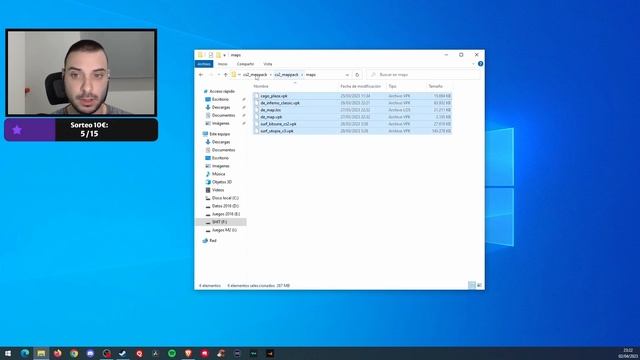The height and width of the screenshot is (360, 640).
Task: Switch to the Vista ribbon tab
Action: tap(268, 64)
